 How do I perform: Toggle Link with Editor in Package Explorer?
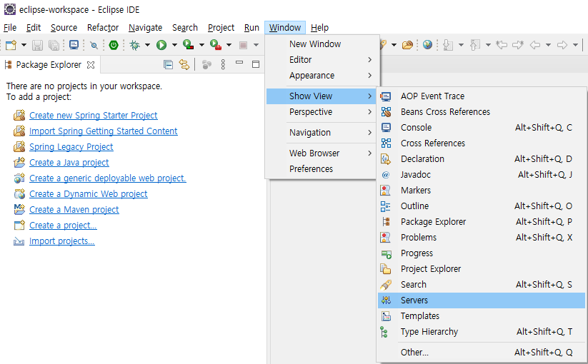tap(184, 65)
